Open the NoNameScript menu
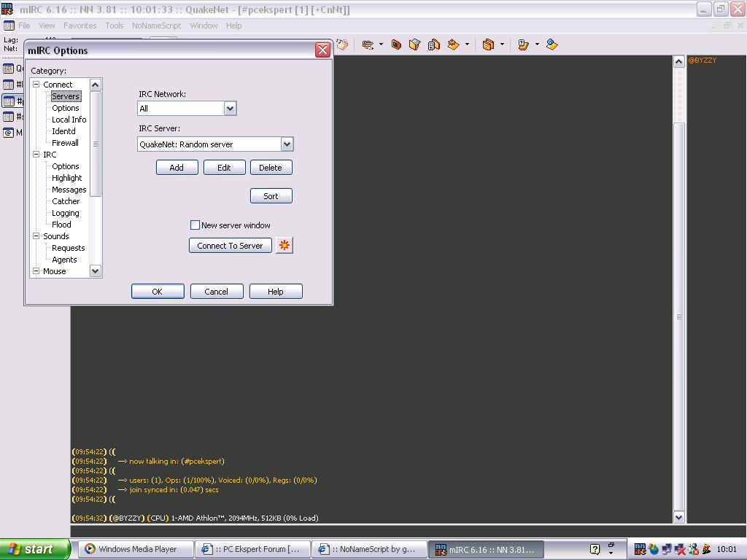This screenshot has width=747, height=560. click(156, 26)
